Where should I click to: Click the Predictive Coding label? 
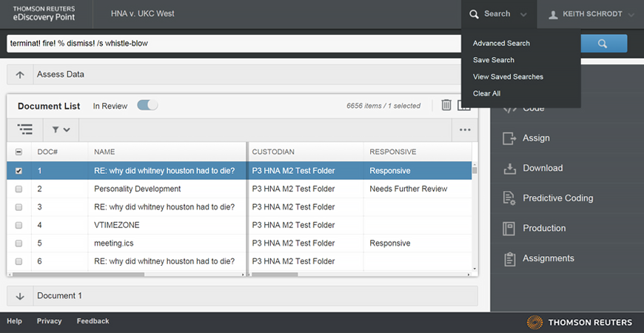point(557,198)
